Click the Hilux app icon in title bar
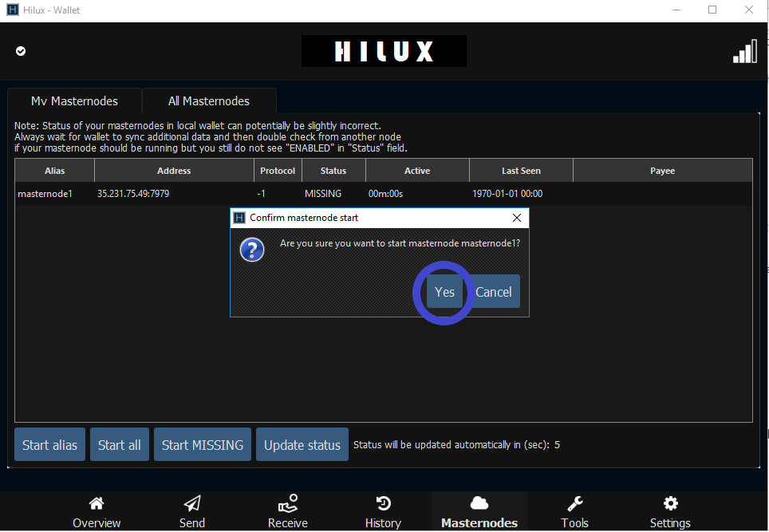Viewport: 769px width, 532px height. 13,10
